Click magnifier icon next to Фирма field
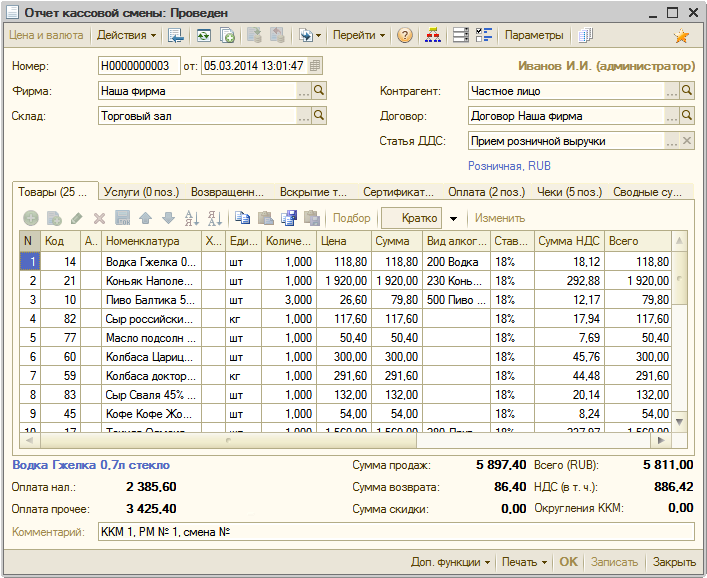The image size is (707, 578). pyautogui.click(x=319, y=91)
